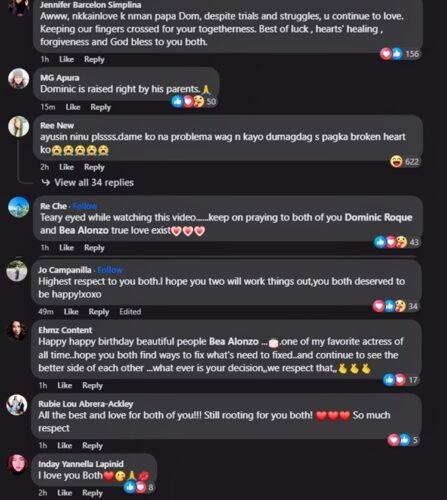447x500 pixels.
Task: Like Ree New's comment
Action: click(x=66, y=167)
